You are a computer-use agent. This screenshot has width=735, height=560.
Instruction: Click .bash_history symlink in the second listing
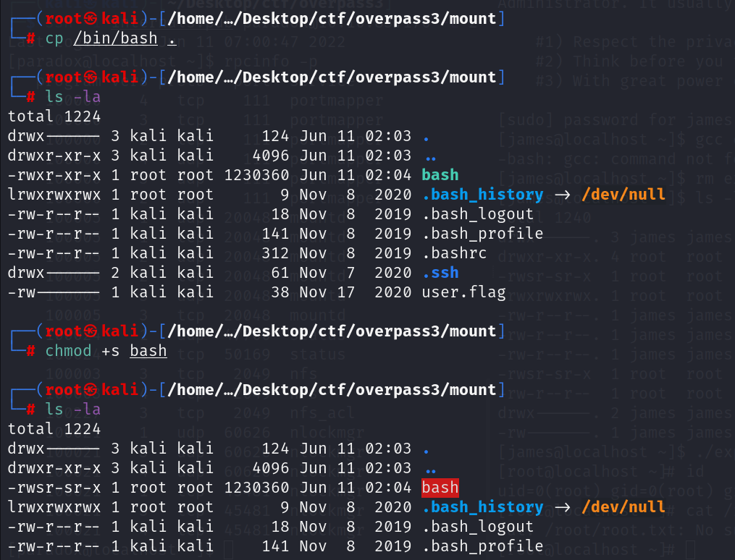482,506
